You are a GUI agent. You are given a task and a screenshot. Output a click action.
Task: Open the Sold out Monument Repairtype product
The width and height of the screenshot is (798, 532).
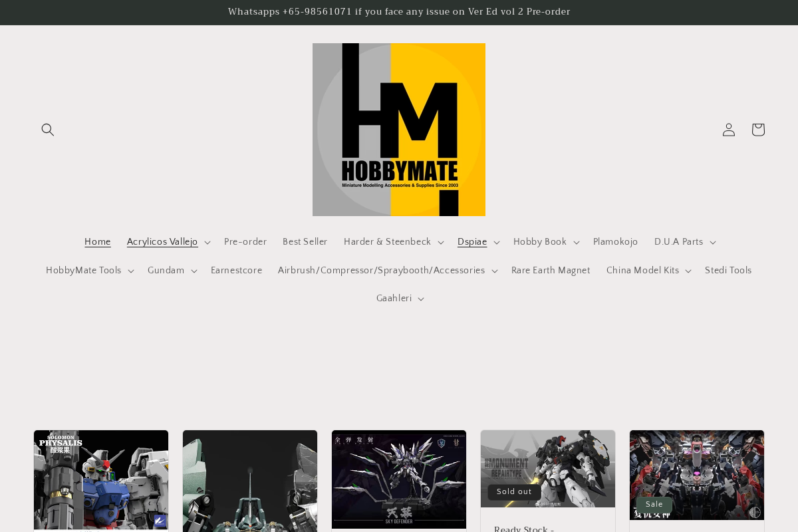pyautogui.click(x=548, y=468)
